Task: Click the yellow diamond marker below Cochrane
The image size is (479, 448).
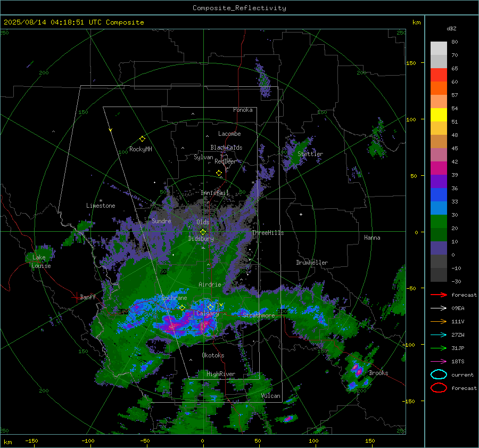Action: 182,308
